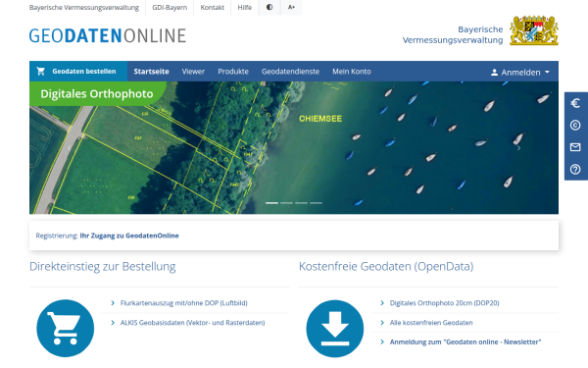This screenshot has height=368, width=588.
Task: Select the second carousel slide indicator
Action: [x=286, y=203]
